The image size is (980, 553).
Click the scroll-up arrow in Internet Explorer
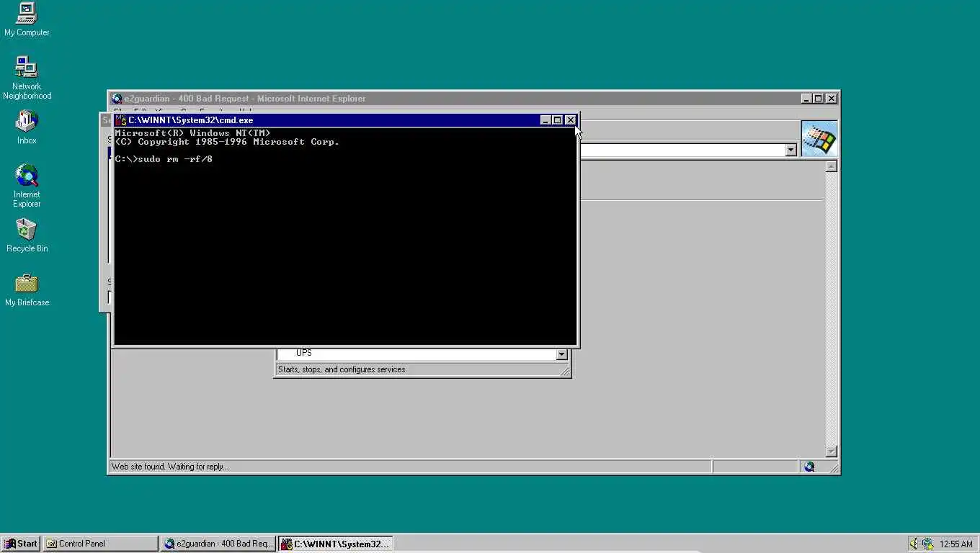[x=831, y=166]
